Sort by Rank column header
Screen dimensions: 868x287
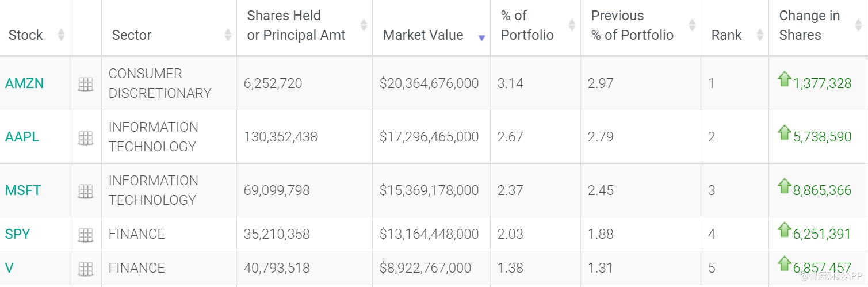point(760,35)
